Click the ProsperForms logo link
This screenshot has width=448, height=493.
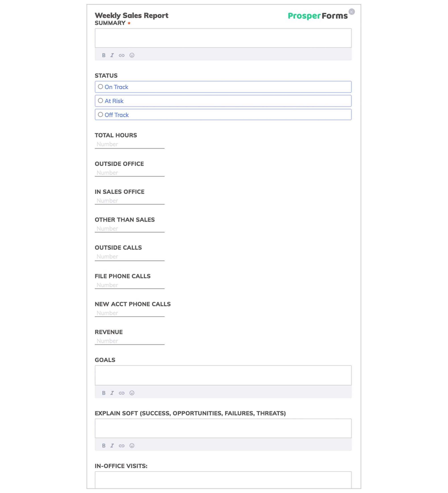pyautogui.click(x=318, y=16)
